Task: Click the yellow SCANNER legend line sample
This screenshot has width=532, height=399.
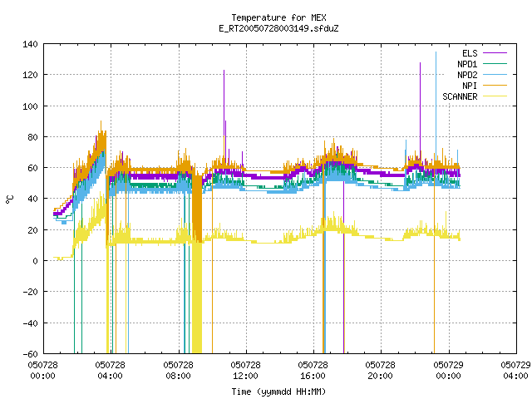Action: pos(495,96)
